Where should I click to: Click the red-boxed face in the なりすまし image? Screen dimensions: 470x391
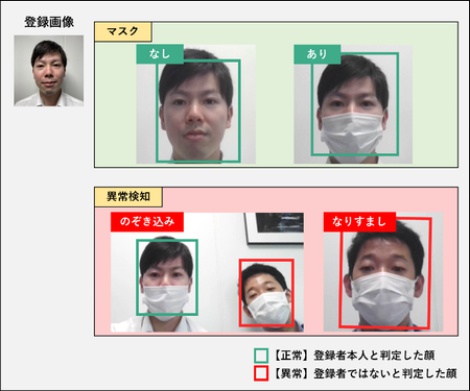coord(385,273)
